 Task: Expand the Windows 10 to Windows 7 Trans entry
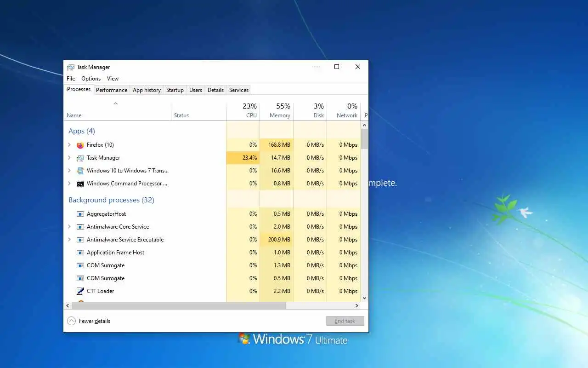pos(69,171)
